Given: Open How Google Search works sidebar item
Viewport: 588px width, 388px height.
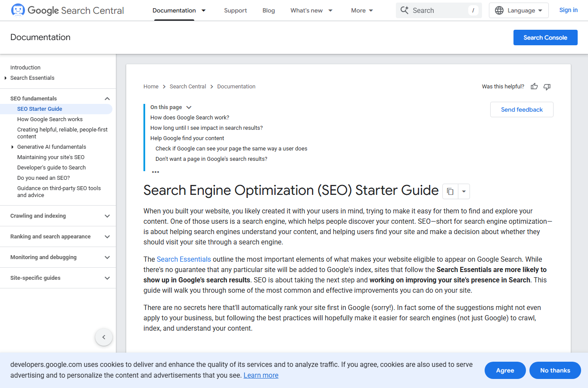Looking at the screenshot, I should (50, 119).
